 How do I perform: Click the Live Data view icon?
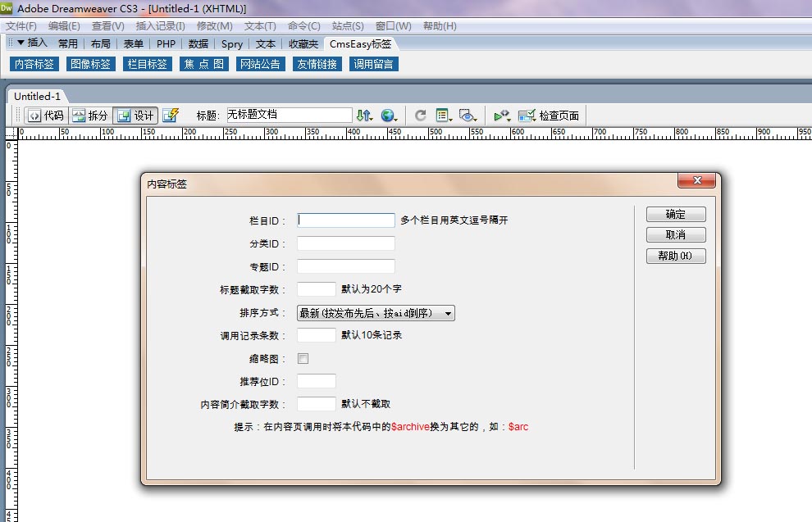pos(171,116)
